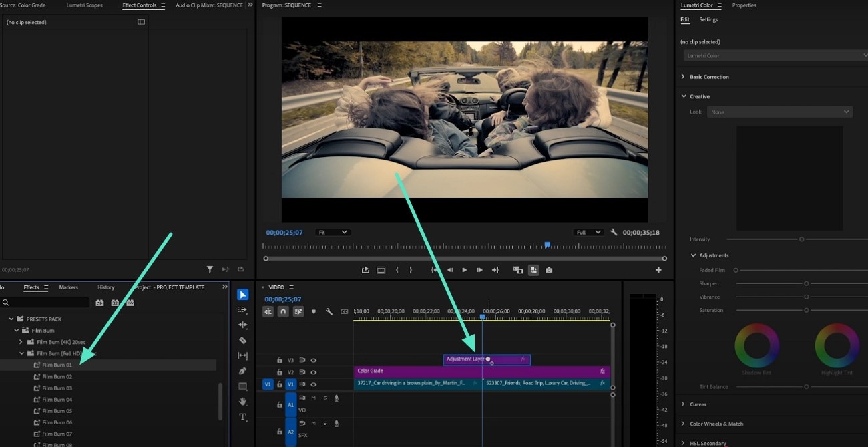Mute the VO audio track
Viewport: 868px width, 447px height.
click(x=314, y=397)
